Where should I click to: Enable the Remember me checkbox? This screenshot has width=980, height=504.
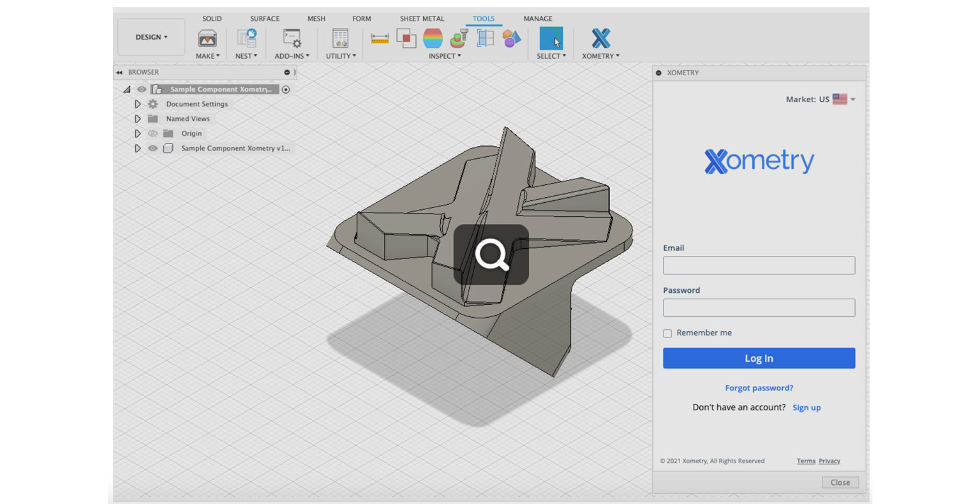pyautogui.click(x=667, y=333)
